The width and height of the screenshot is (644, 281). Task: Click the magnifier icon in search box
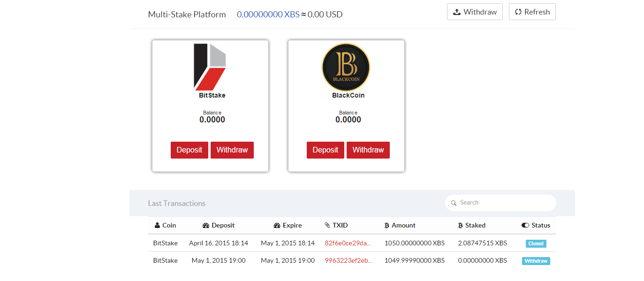pos(454,203)
